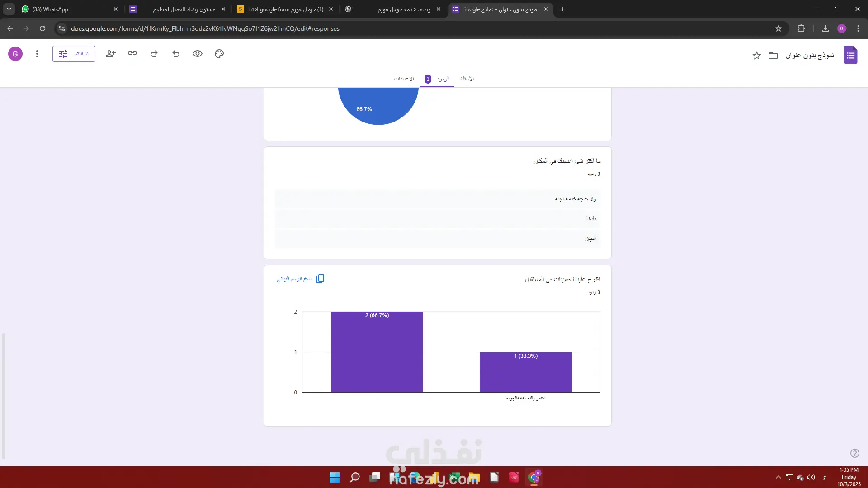Image resolution: width=868 pixels, height=488 pixels.
Task: Star the untitled form
Action: pyautogui.click(x=757, y=56)
